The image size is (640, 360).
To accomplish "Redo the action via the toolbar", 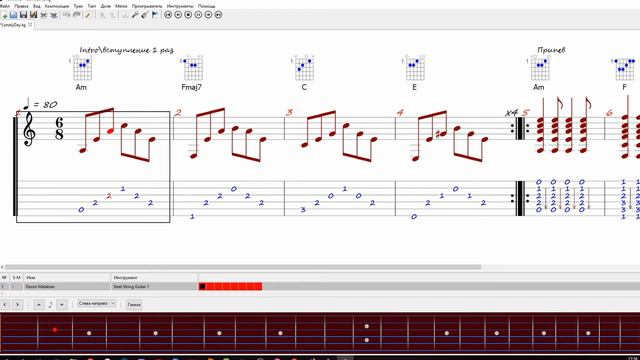I will [76, 15].
